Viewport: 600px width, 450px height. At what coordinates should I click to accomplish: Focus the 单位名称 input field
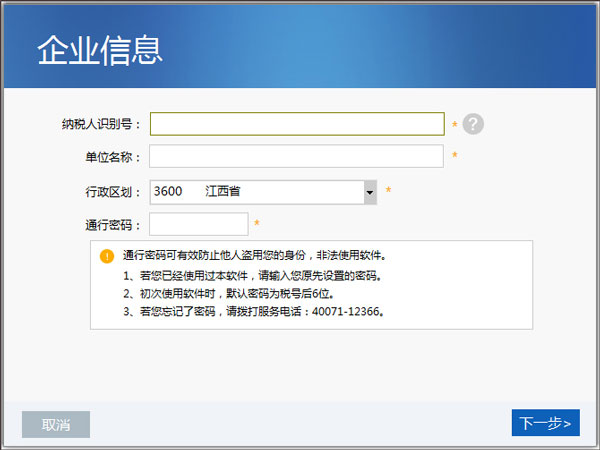[x=296, y=156]
